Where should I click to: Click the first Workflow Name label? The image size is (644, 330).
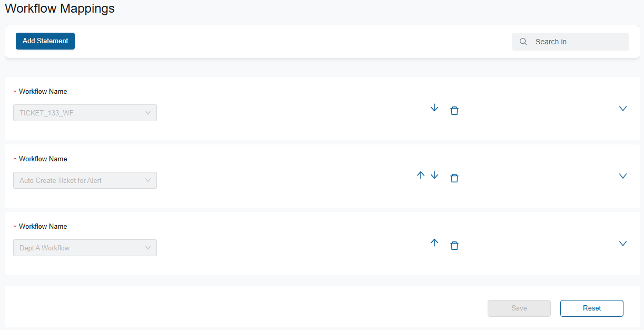pos(43,92)
